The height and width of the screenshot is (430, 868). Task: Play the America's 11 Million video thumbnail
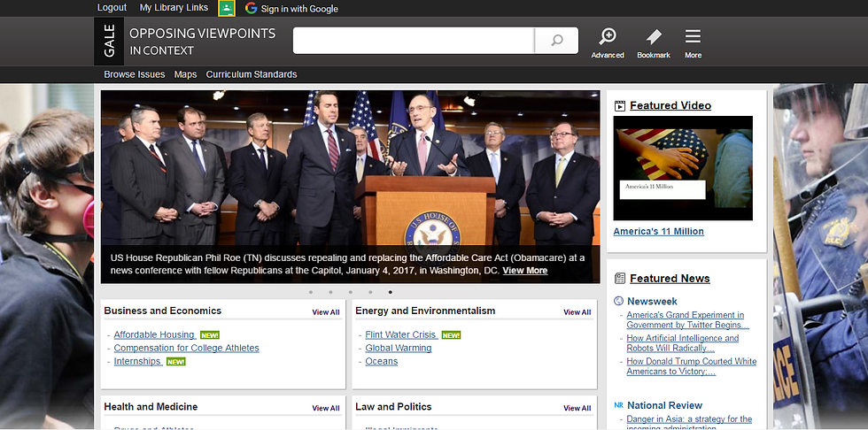[x=683, y=168]
